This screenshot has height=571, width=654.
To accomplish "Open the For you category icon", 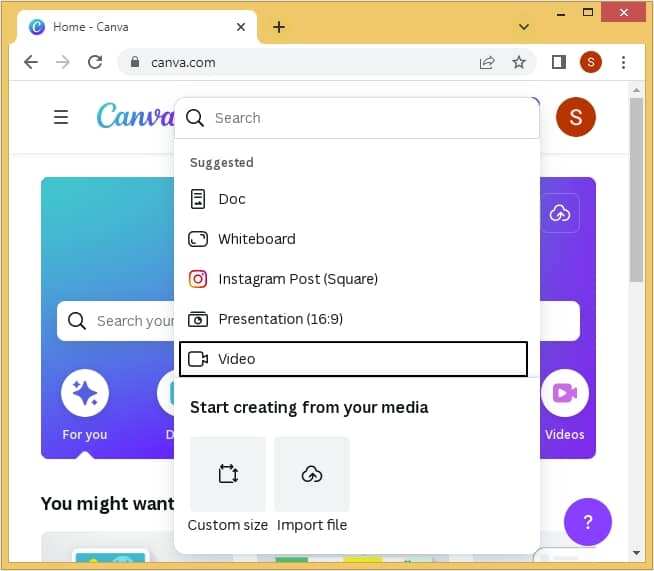I will pos(85,393).
